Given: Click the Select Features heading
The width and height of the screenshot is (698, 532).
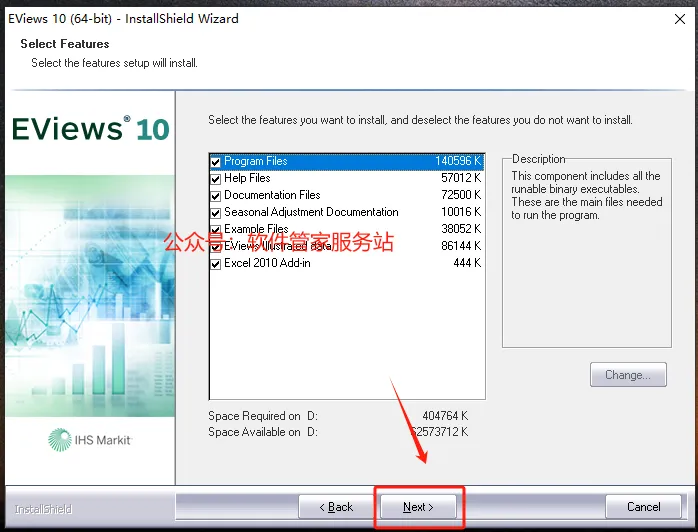Looking at the screenshot, I should pos(65,44).
